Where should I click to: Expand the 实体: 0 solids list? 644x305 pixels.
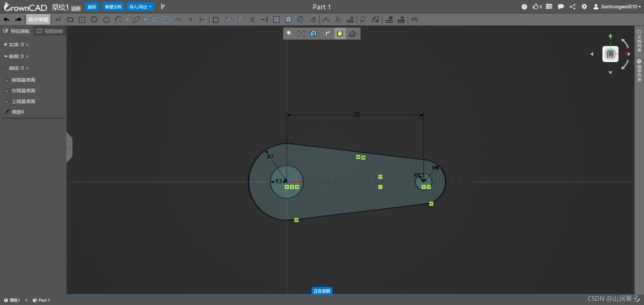coord(16,45)
